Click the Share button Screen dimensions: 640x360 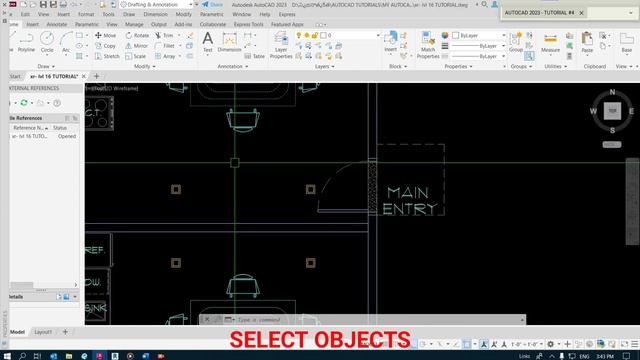[213, 4]
